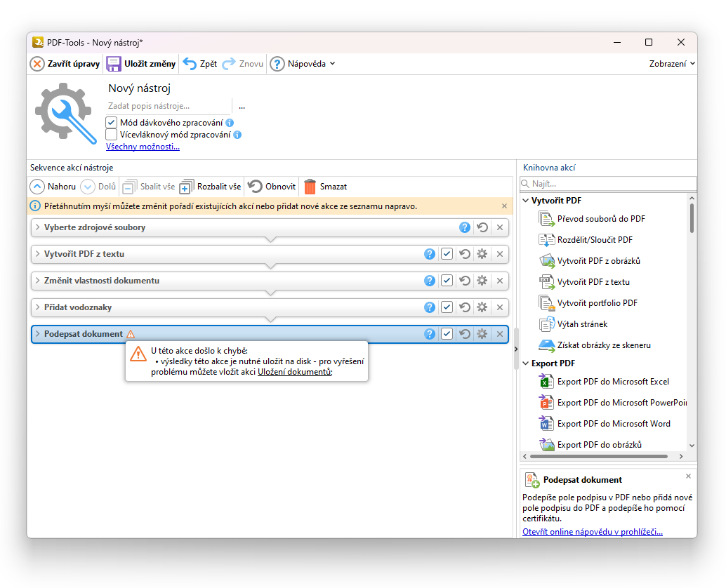Open settings gear of Přidat vodoznaky
Screen dimensions: 726x588
(x=482, y=307)
